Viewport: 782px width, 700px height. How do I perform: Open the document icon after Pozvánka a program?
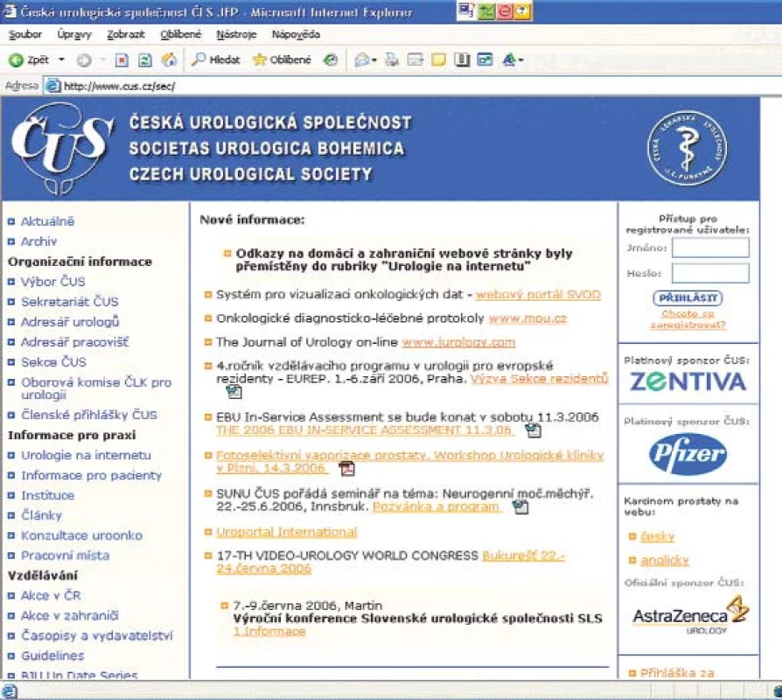tap(520, 507)
